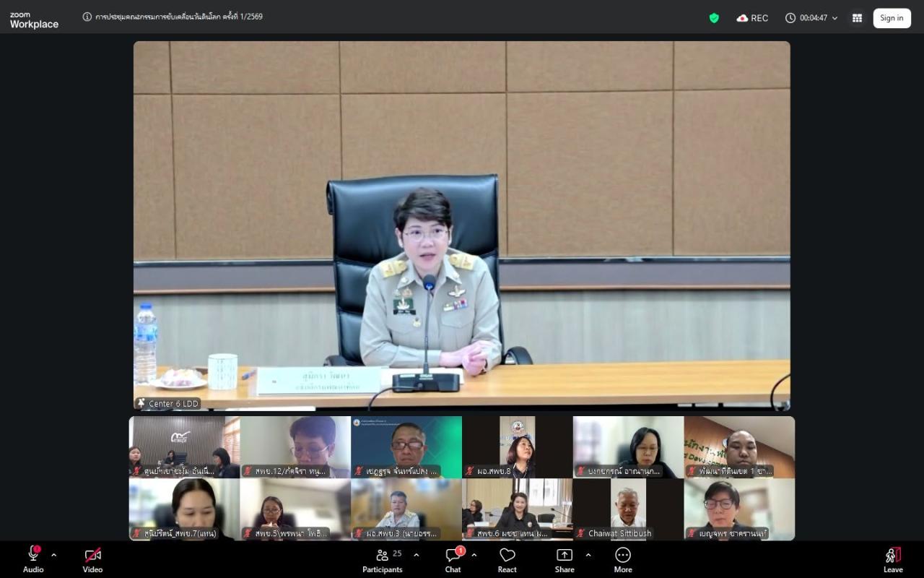This screenshot has height=578, width=924.
Task: Click the Sign in button
Action: pyautogui.click(x=892, y=18)
